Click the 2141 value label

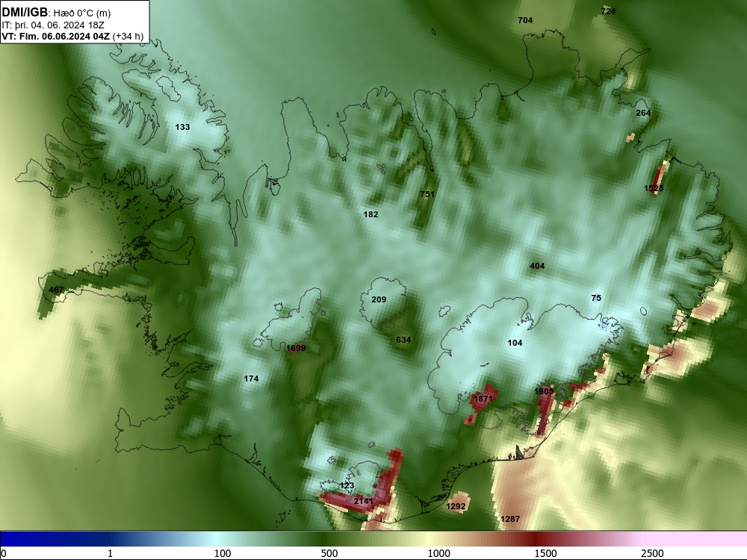(x=364, y=502)
